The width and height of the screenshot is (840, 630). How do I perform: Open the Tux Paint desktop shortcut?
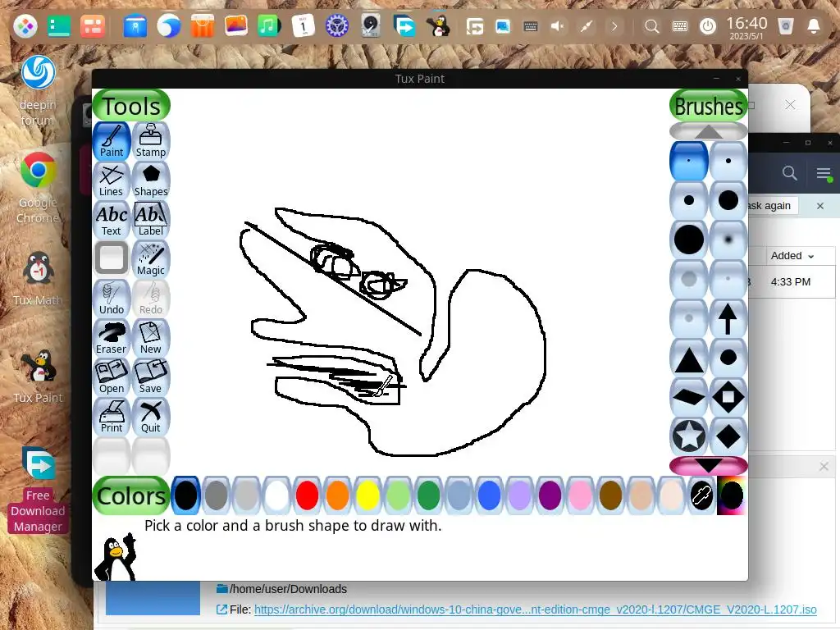38,377
